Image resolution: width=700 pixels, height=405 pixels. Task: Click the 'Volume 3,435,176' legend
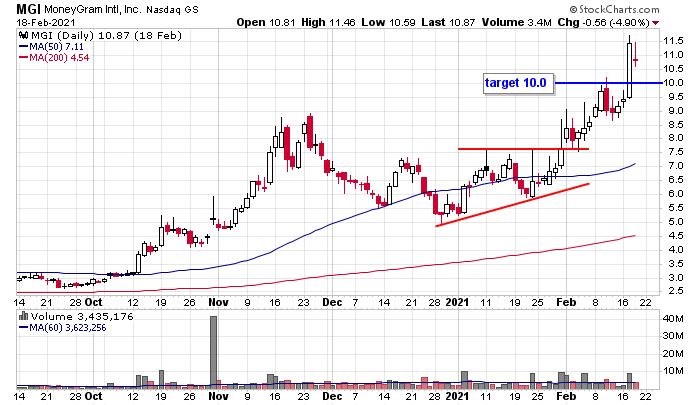tap(82, 317)
